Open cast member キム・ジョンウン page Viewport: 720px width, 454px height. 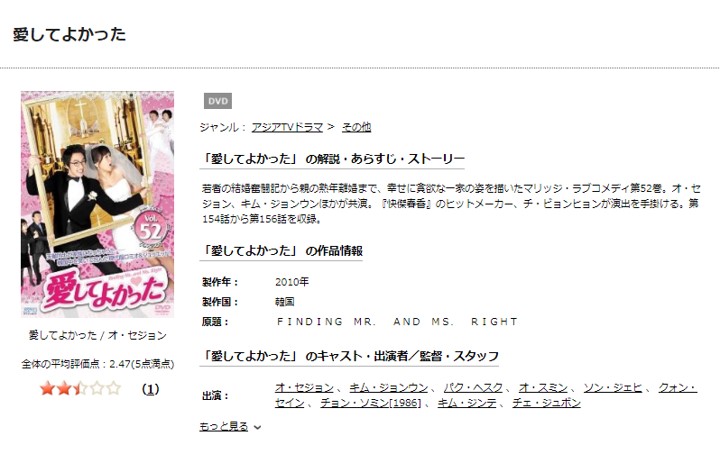click(388, 388)
